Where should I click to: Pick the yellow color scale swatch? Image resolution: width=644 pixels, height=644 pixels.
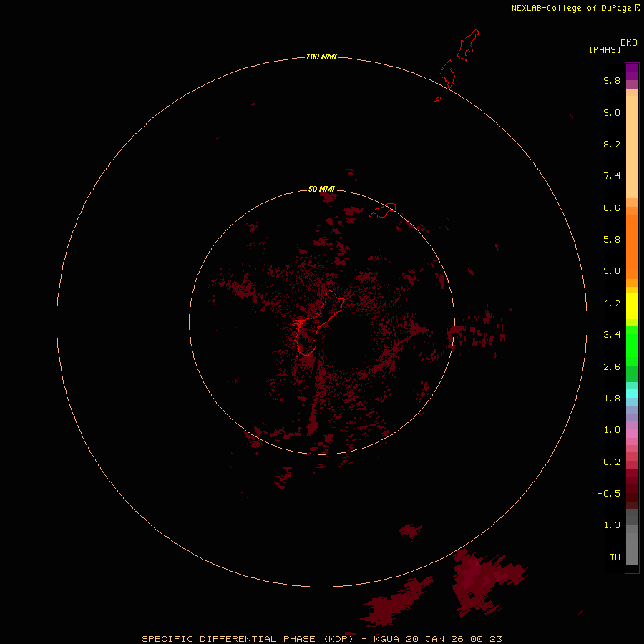632,306
